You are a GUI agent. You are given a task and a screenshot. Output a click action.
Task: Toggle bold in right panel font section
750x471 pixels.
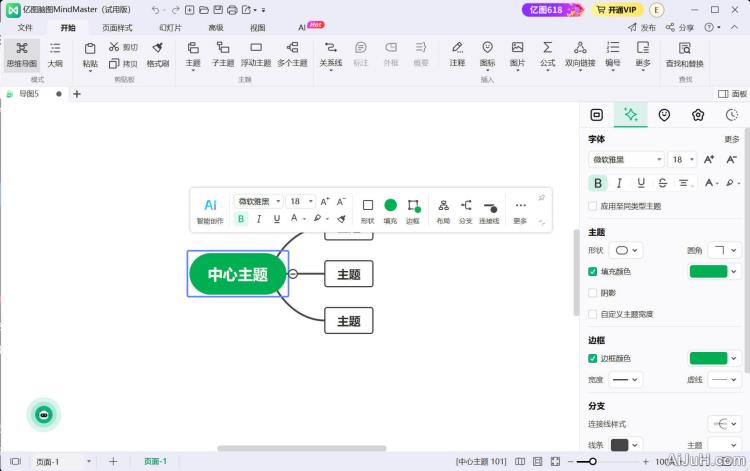(x=598, y=183)
